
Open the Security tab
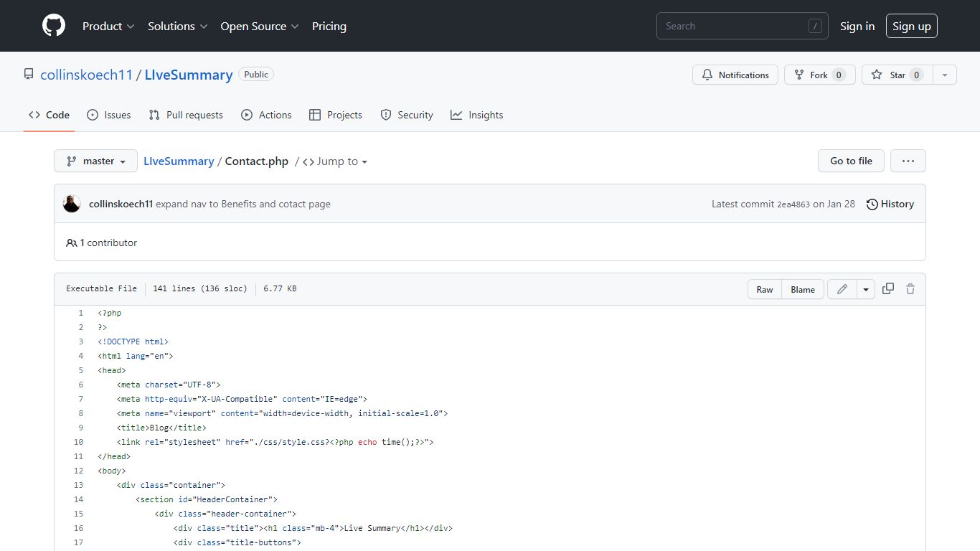(407, 115)
